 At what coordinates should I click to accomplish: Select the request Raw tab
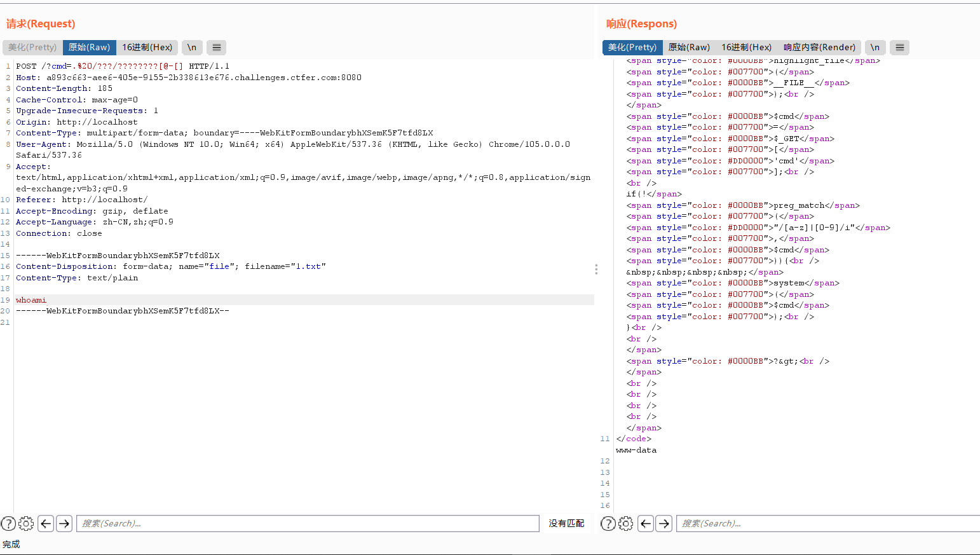pos(89,47)
